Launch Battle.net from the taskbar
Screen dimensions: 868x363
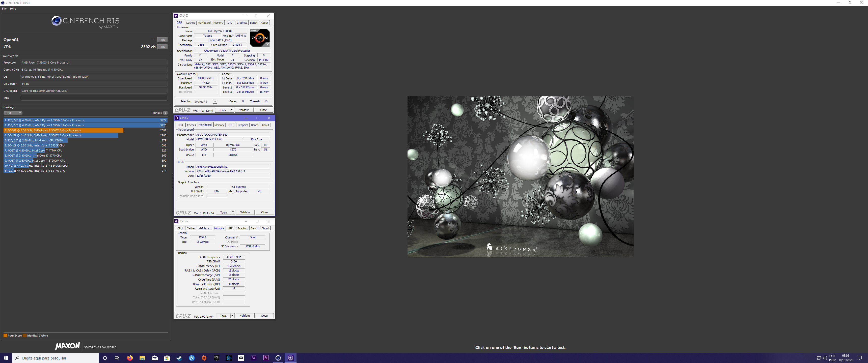tap(229, 358)
